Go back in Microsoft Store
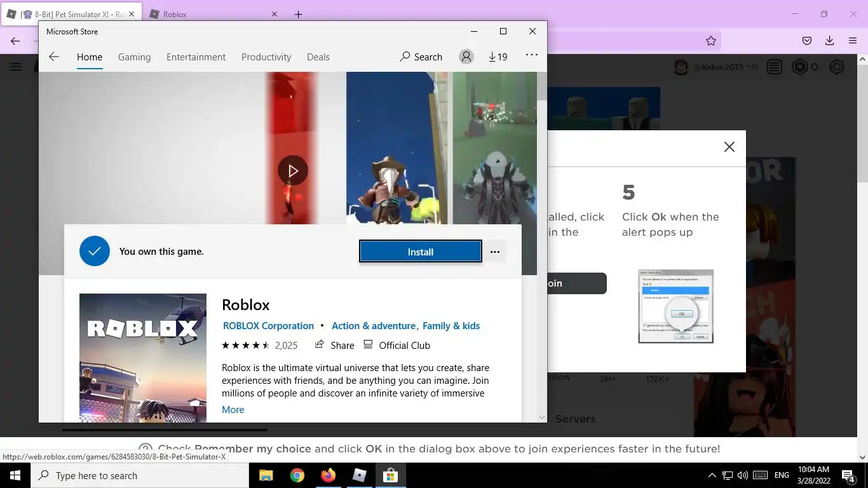Viewport: 868px width, 488px height. pos(54,57)
